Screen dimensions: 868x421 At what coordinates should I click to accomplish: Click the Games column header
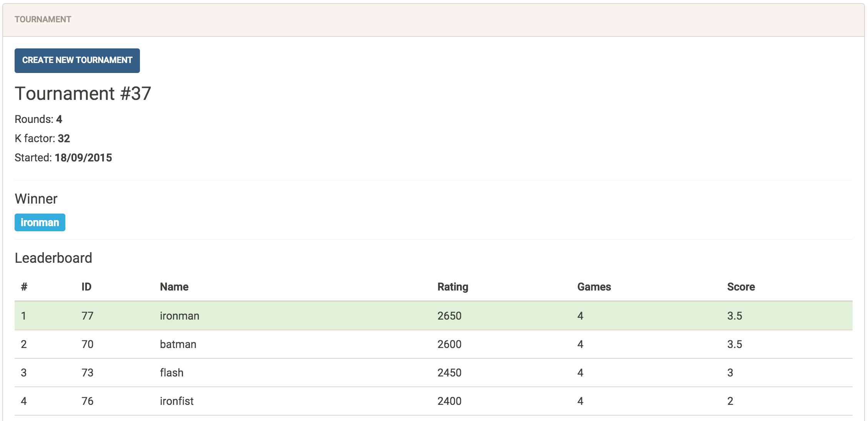point(594,287)
